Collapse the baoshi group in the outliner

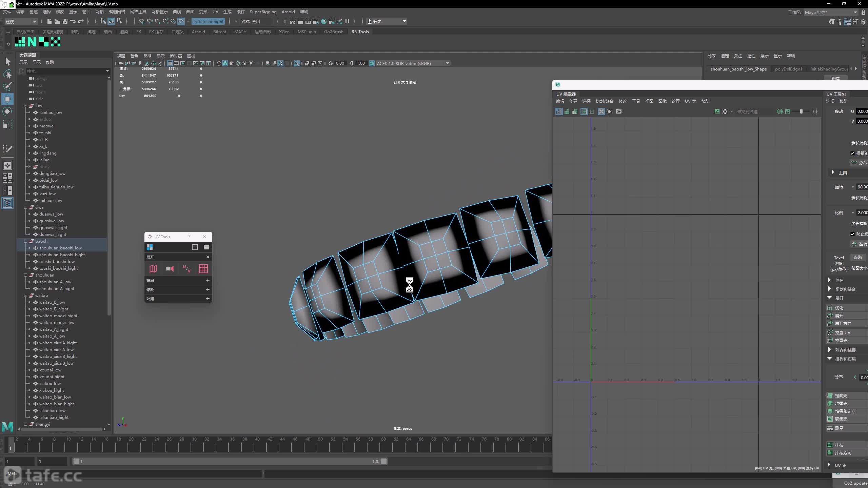click(25, 241)
